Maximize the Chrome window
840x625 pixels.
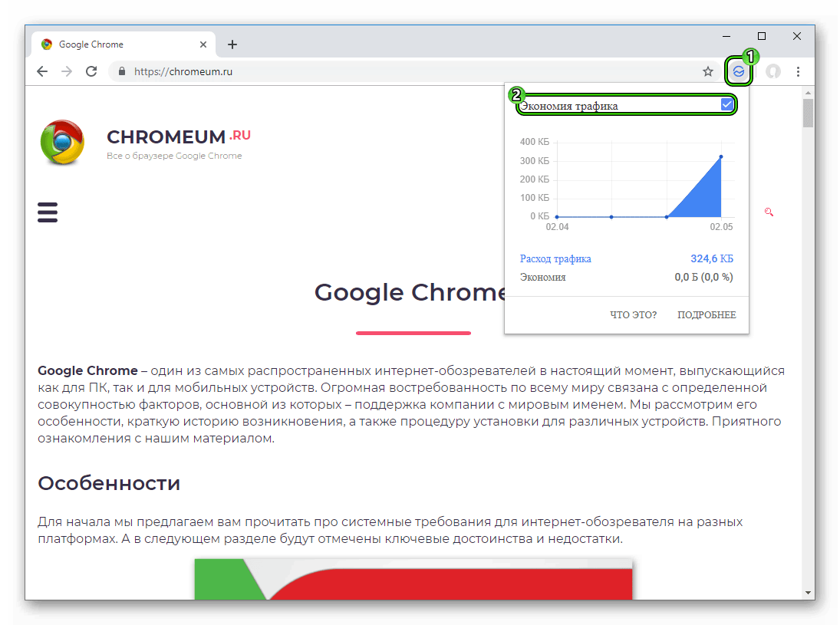(761, 36)
